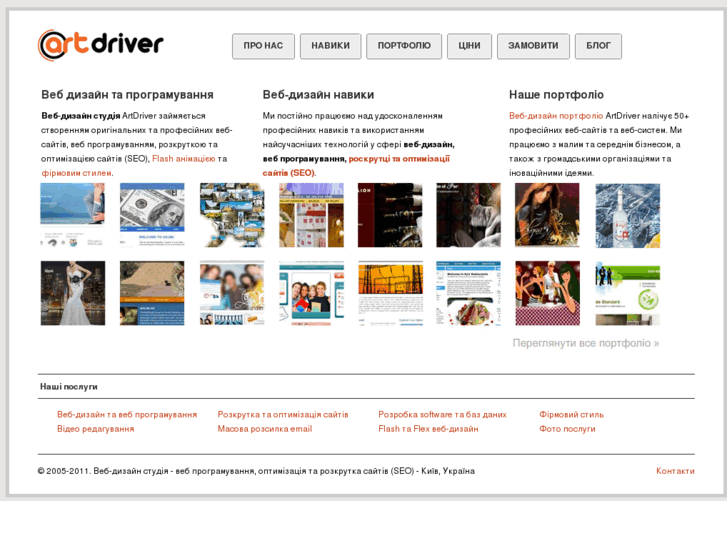Screen dimensions: 727x545
Task: Click the 'Веб дизайн та програмування' heading
Action: click(x=127, y=95)
